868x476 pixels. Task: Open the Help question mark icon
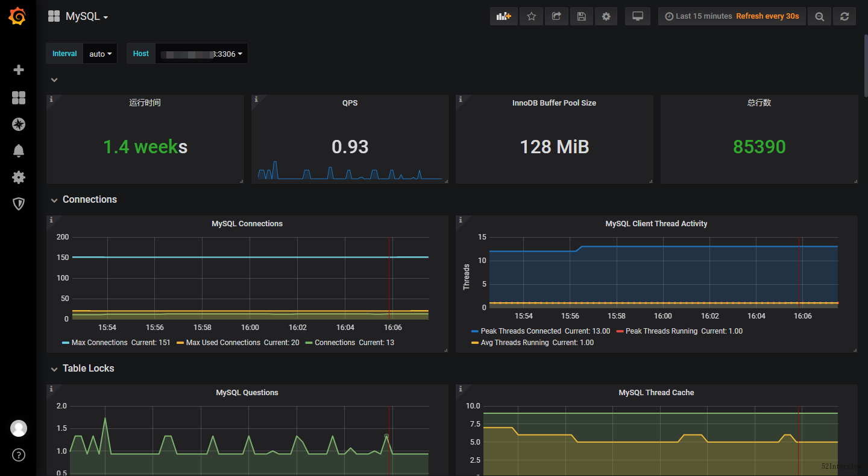click(x=19, y=455)
